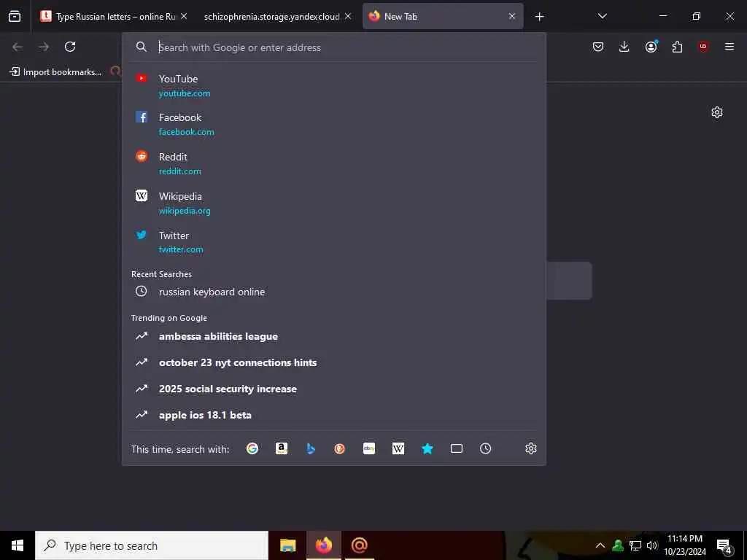Image resolution: width=747 pixels, height=560 pixels.
Task: Search this time with Google
Action: click(x=252, y=448)
